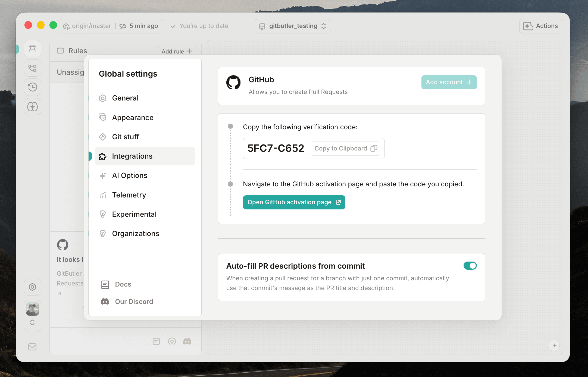Click Add account for GitHub
This screenshot has width=588, height=377.
click(x=449, y=82)
